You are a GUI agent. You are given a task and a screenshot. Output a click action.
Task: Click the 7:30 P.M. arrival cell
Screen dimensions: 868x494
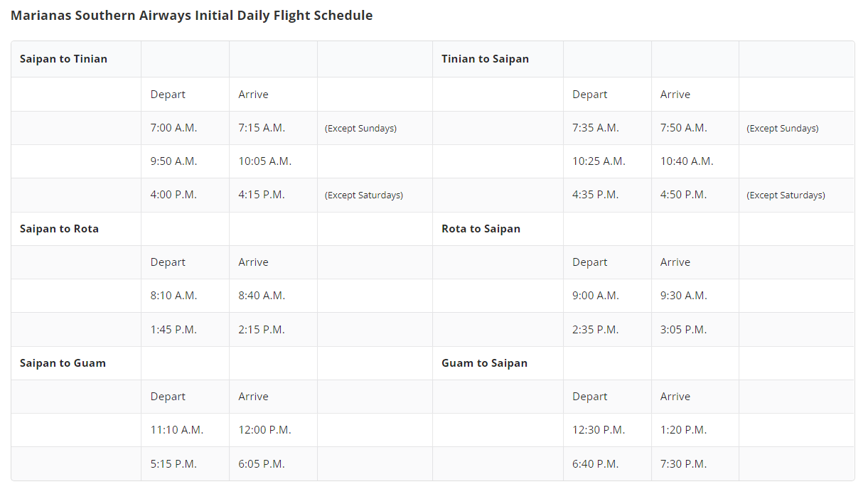tap(695, 464)
